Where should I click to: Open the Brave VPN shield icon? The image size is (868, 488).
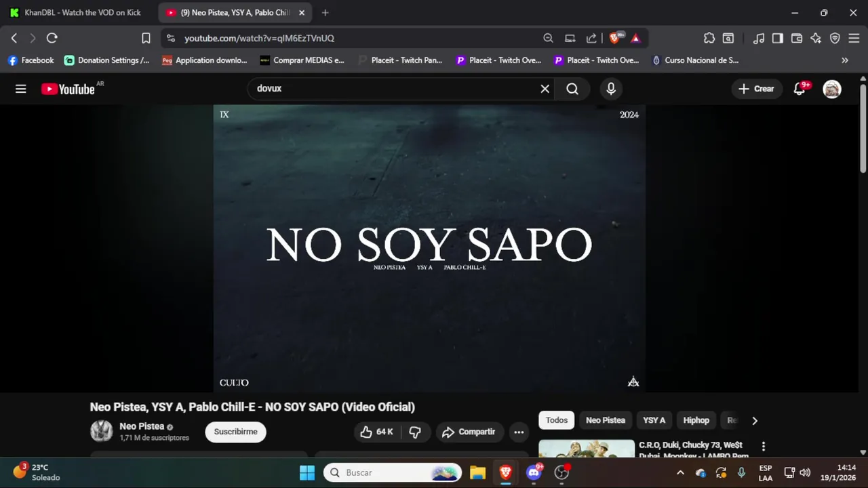(x=835, y=38)
